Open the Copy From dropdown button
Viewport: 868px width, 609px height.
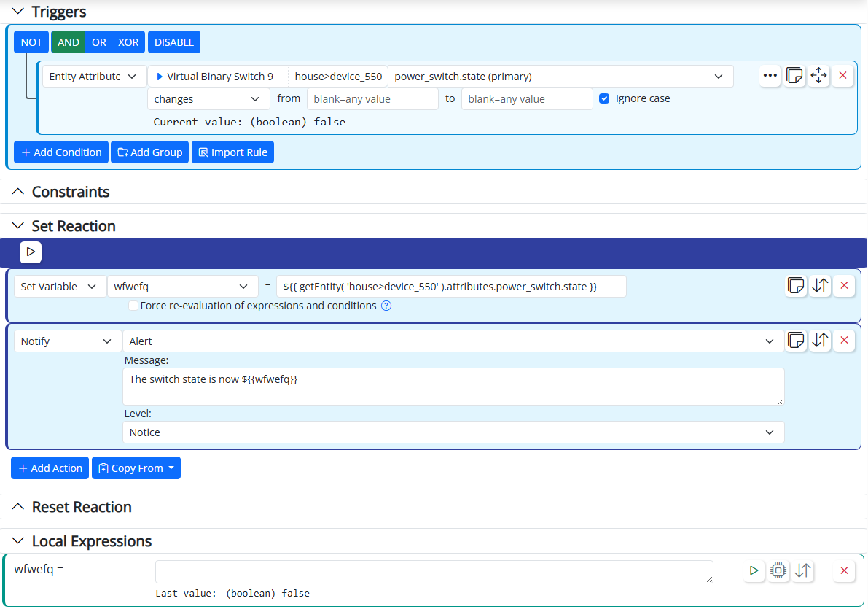[136, 468]
